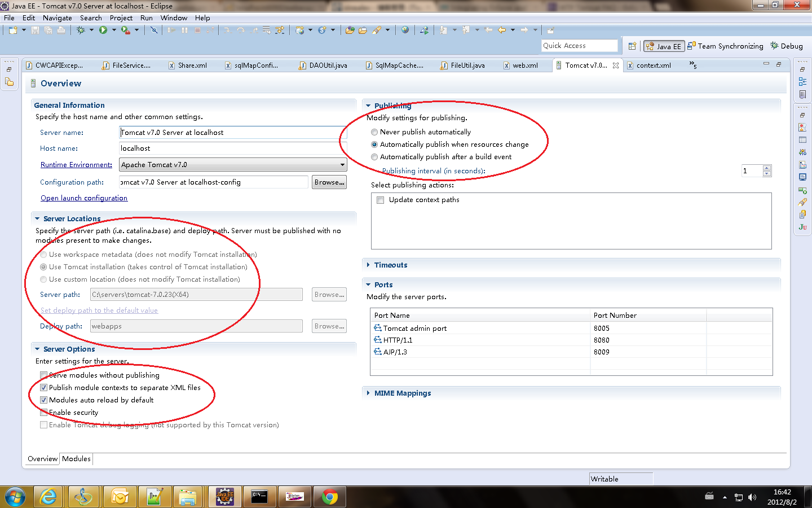Click the Print toolbar icon
This screenshot has height=508, width=812.
61,30
